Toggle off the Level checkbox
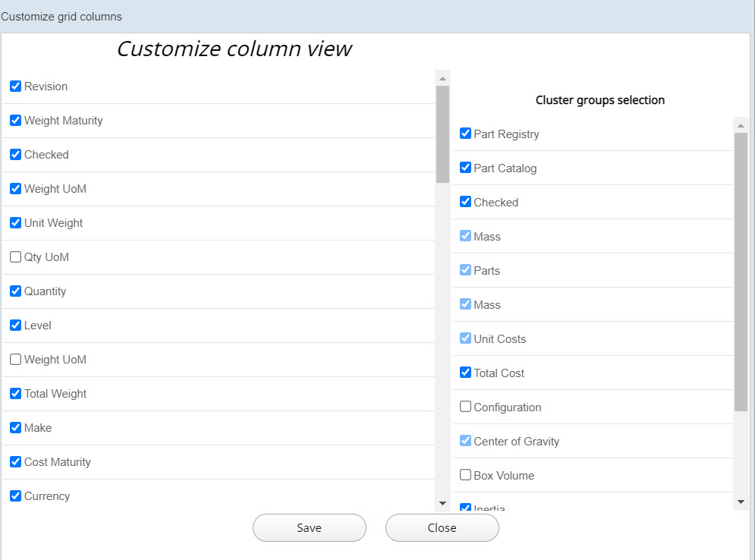Screen dimensions: 755x560 click(15, 325)
